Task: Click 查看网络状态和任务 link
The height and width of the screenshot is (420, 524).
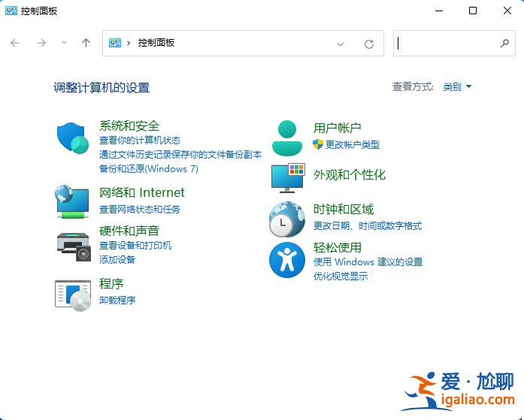Action: [140, 210]
